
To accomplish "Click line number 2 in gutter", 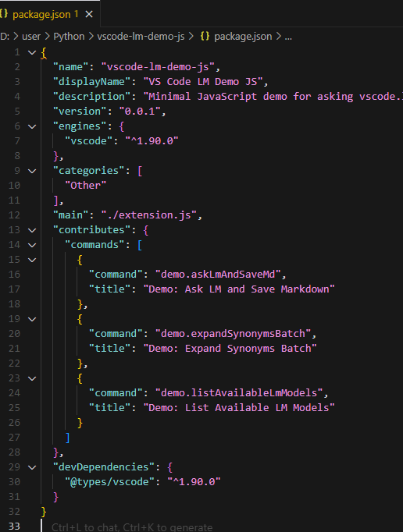I will [17, 67].
